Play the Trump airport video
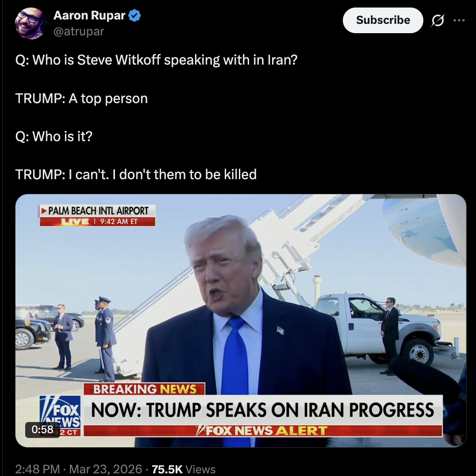This screenshot has width=476, height=476. [241, 320]
